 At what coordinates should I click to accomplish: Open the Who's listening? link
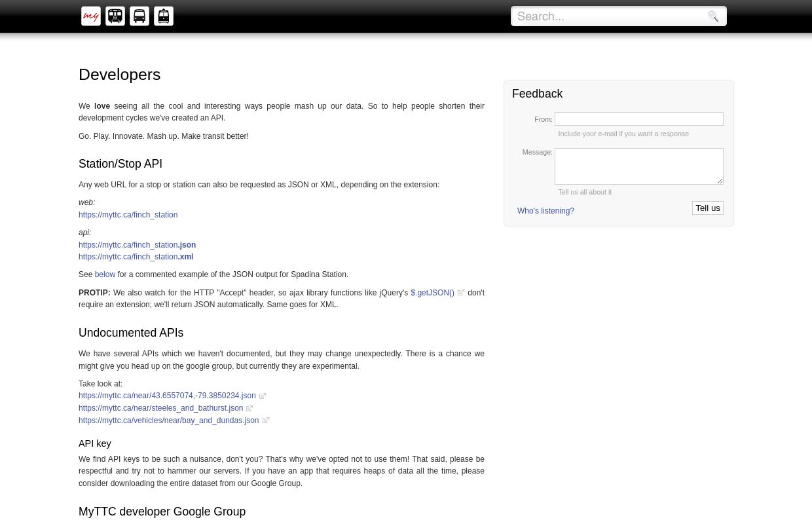545,211
